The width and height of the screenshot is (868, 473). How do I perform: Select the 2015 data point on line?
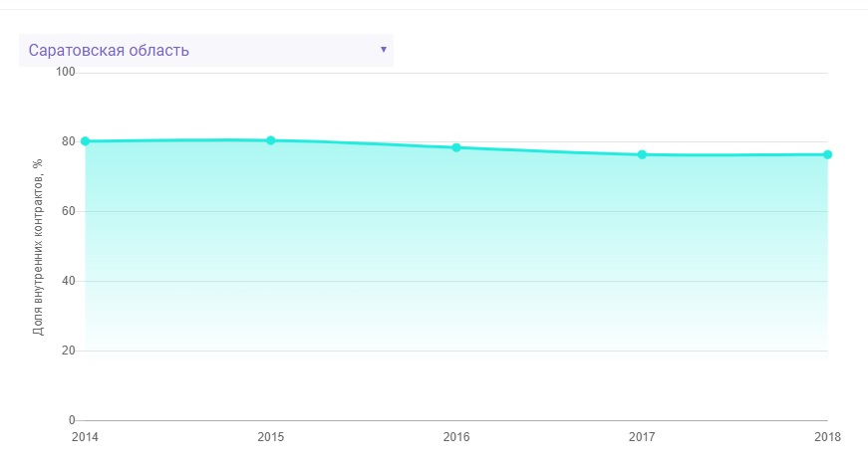[271, 140]
